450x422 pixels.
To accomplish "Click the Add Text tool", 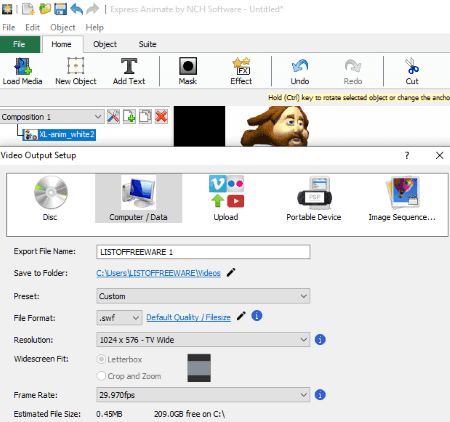I will point(129,71).
